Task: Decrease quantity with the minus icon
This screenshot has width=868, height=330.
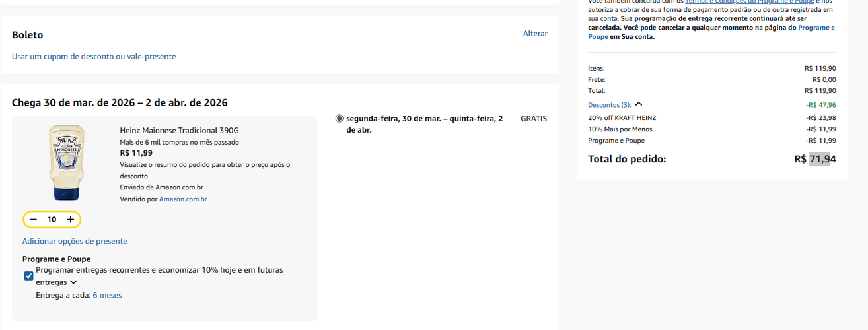Action: coord(33,219)
